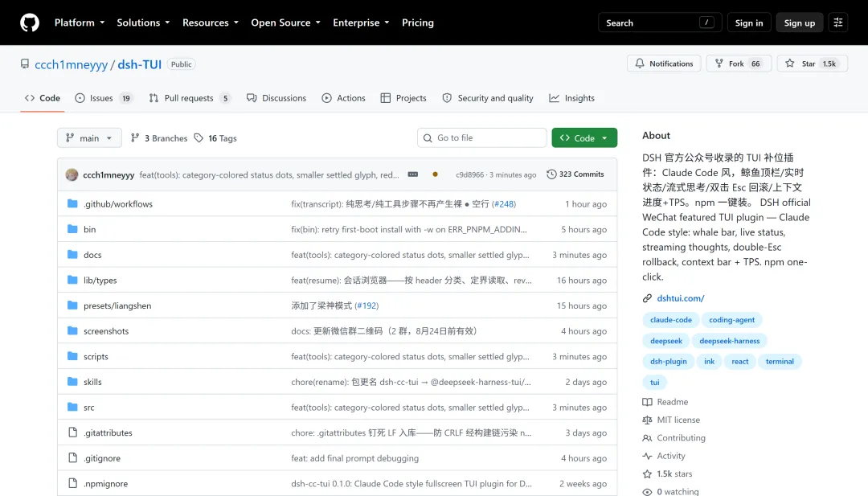Open the Solutions dropdown menu
868x496 pixels.
(143, 23)
